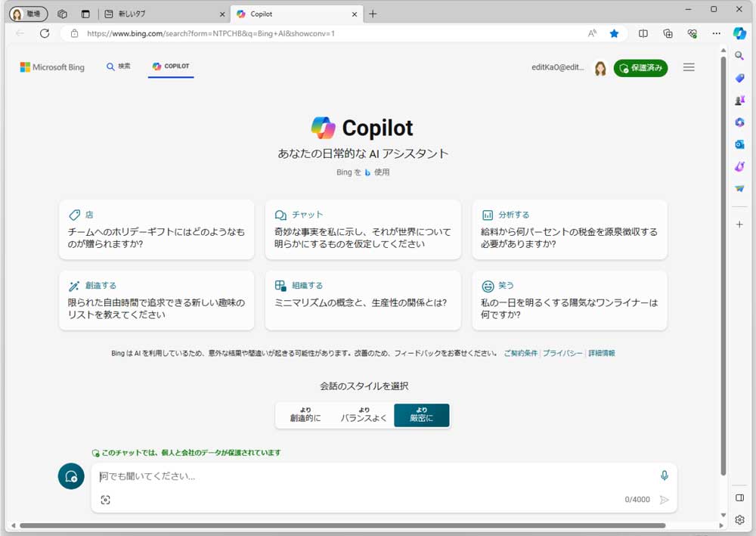Select the よりバランスよく conversation style
The height and width of the screenshot is (536, 756).
(x=364, y=415)
